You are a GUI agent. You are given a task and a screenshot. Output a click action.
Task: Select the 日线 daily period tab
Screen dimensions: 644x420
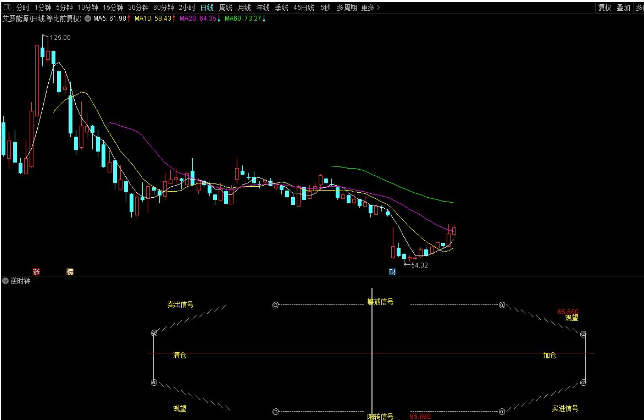pos(207,7)
